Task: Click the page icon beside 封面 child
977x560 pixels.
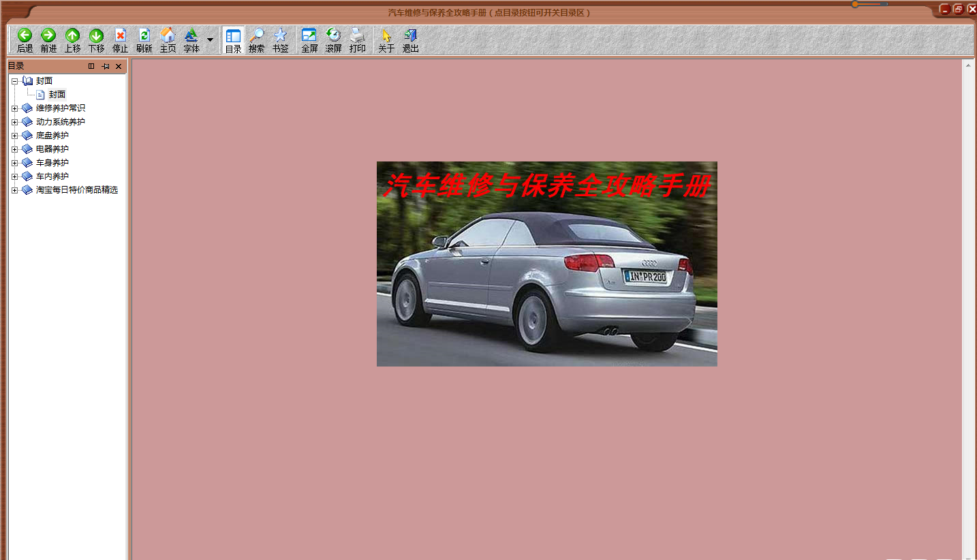Action: [x=40, y=95]
